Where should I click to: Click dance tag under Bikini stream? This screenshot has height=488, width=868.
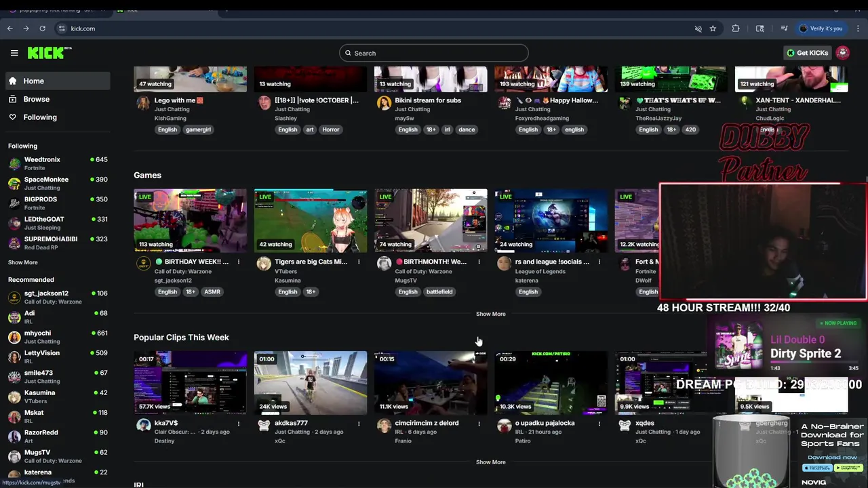467,129
